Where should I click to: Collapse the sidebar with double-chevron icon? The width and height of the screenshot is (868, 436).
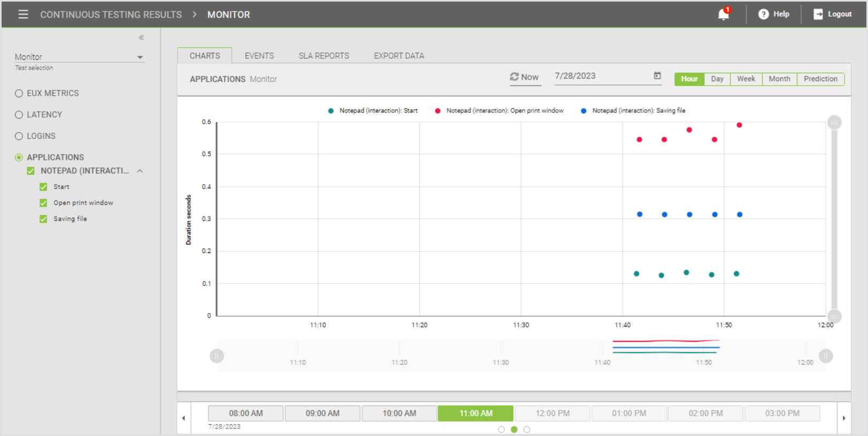pyautogui.click(x=141, y=37)
